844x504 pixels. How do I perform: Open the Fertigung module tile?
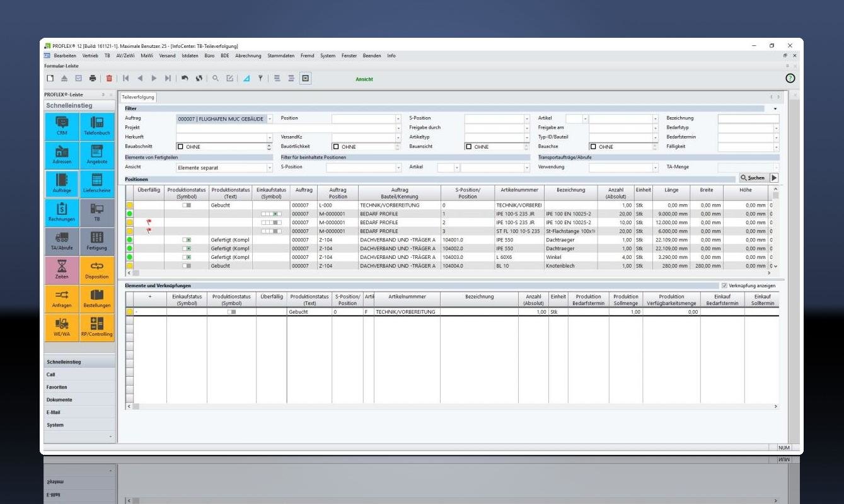coord(96,241)
